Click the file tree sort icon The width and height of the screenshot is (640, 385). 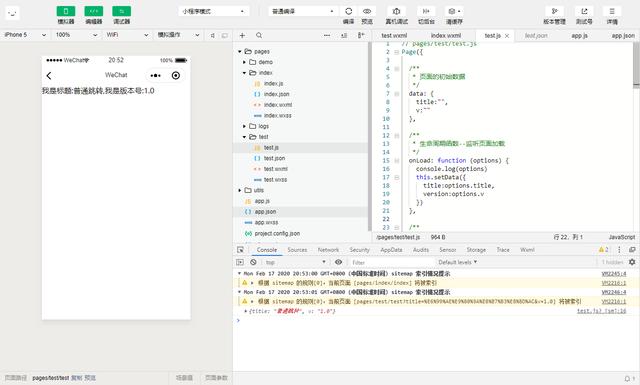tap(344, 36)
